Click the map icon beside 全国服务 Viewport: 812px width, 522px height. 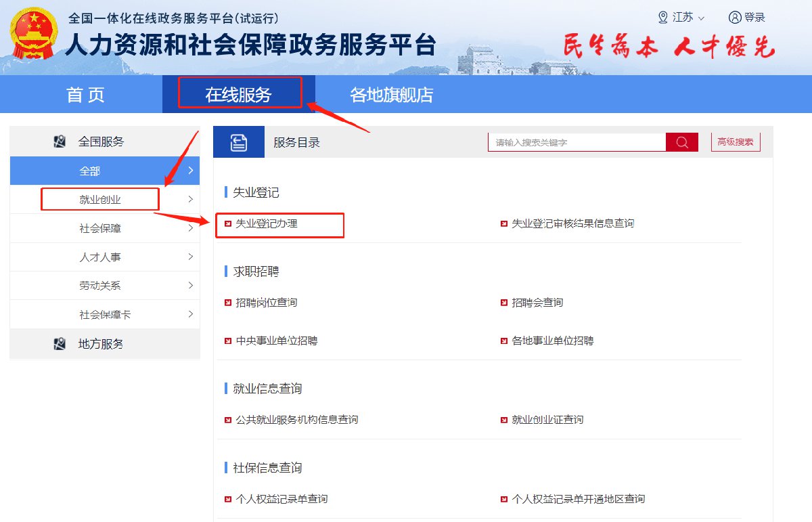pos(60,142)
